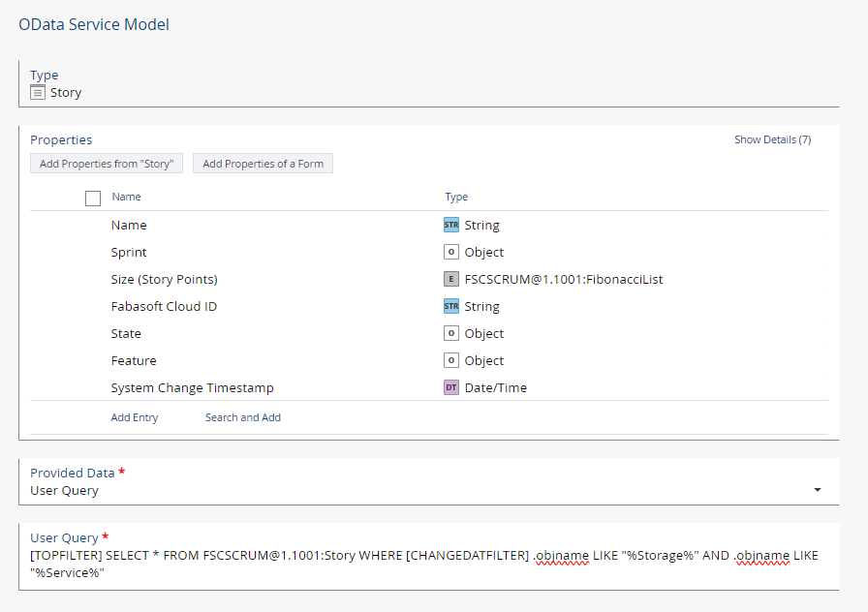Click the Add Entry link
The image size is (868, 612).
[135, 417]
